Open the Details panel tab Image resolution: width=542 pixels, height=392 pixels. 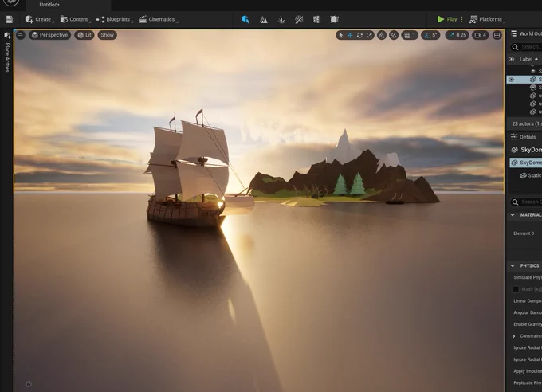click(525, 137)
